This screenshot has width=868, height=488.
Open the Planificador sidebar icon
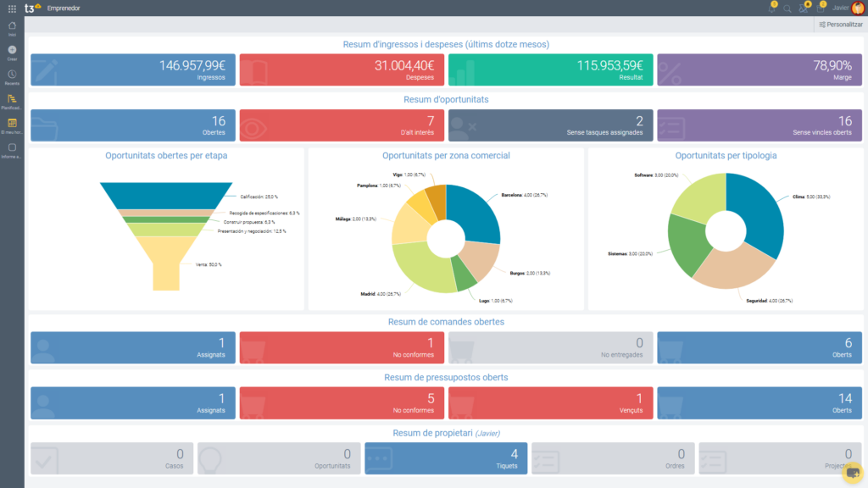click(x=12, y=100)
